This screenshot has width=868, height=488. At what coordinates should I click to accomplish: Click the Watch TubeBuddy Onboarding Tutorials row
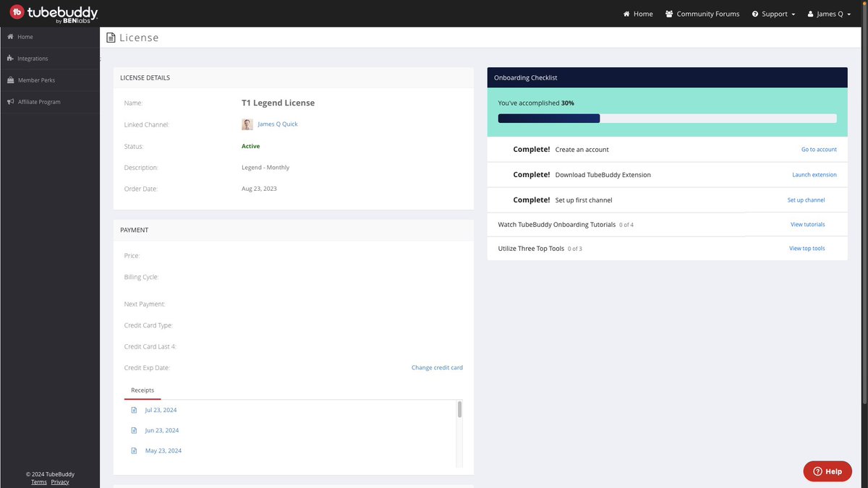pos(667,225)
